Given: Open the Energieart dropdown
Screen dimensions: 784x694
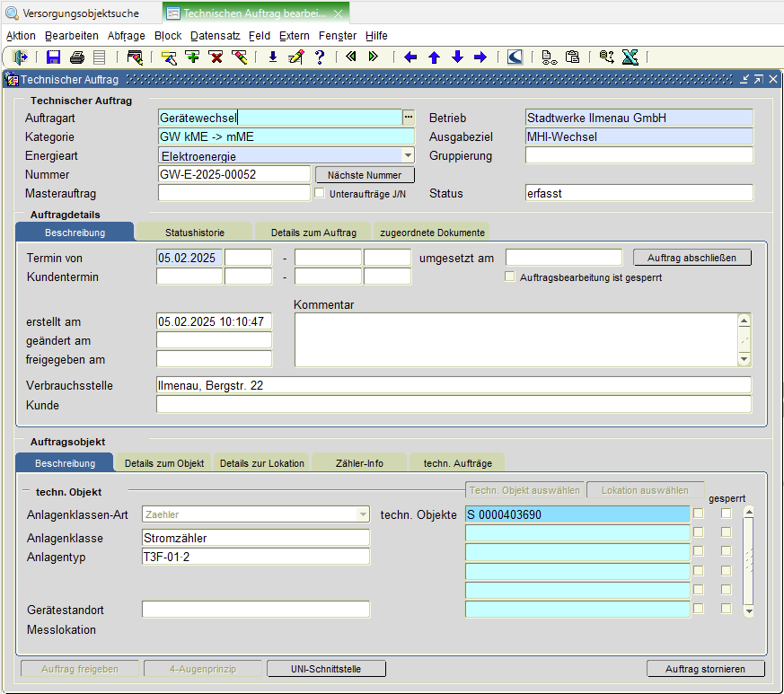Looking at the screenshot, I should pos(408,155).
